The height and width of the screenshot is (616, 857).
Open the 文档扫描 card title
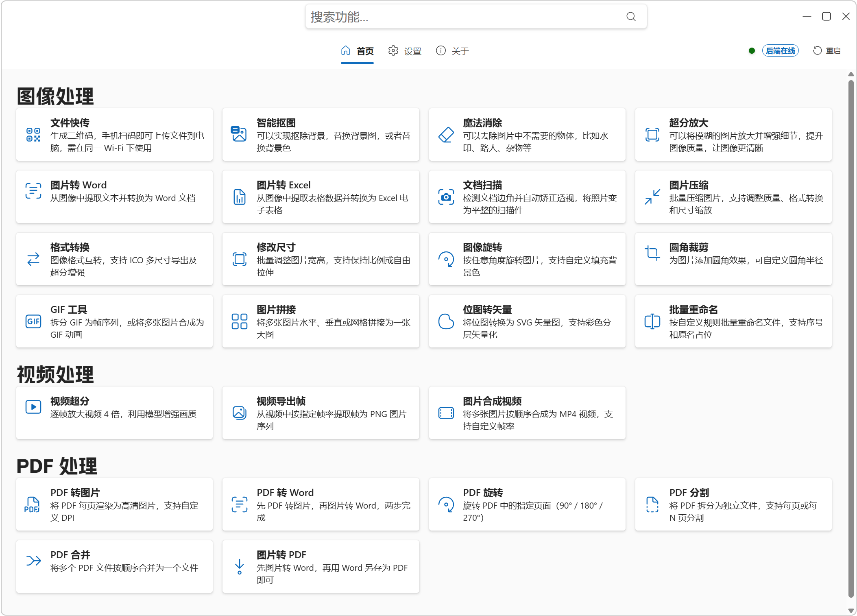482,185
